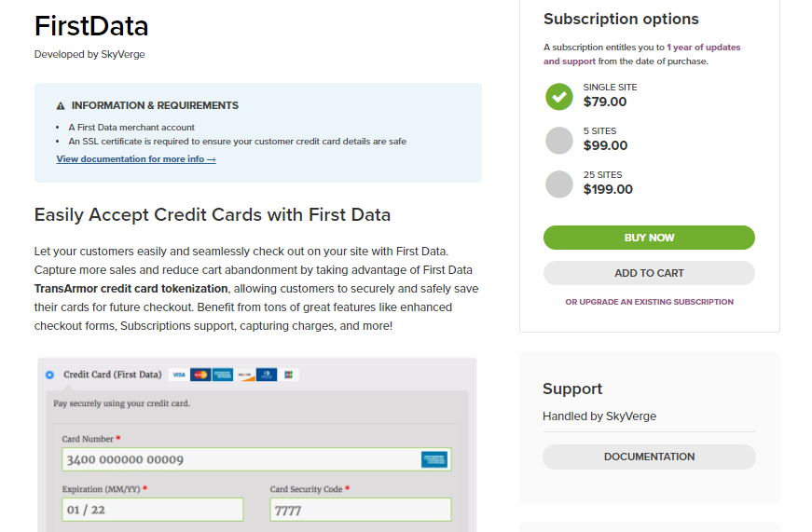812x532 pixels.
Task: Select the Single Site $79.00 option
Action: [x=559, y=96]
